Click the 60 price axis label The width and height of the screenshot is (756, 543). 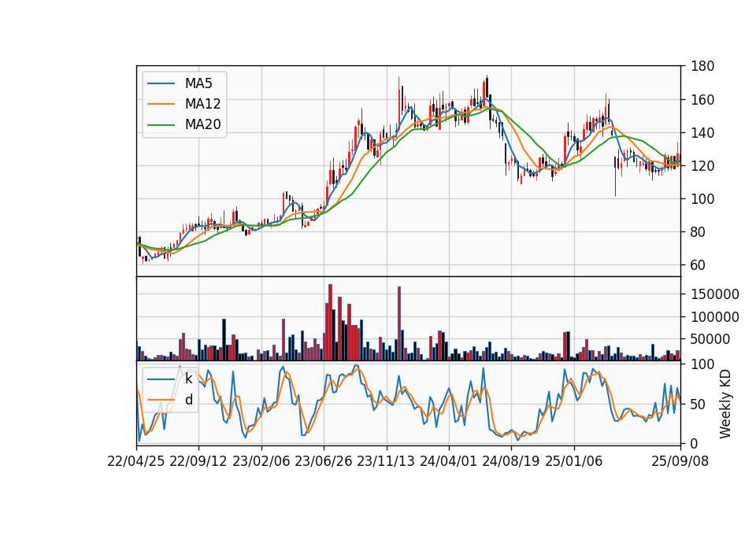tap(699, 265)
